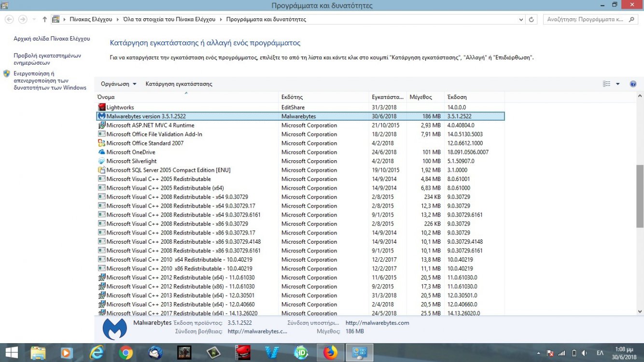Sort the list by Εκδότης column header
The width and height of the screenshot is (644, 362).
292,97
